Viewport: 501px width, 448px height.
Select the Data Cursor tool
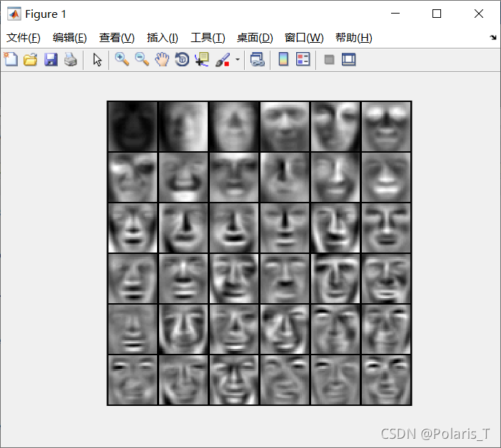(202, 60)
